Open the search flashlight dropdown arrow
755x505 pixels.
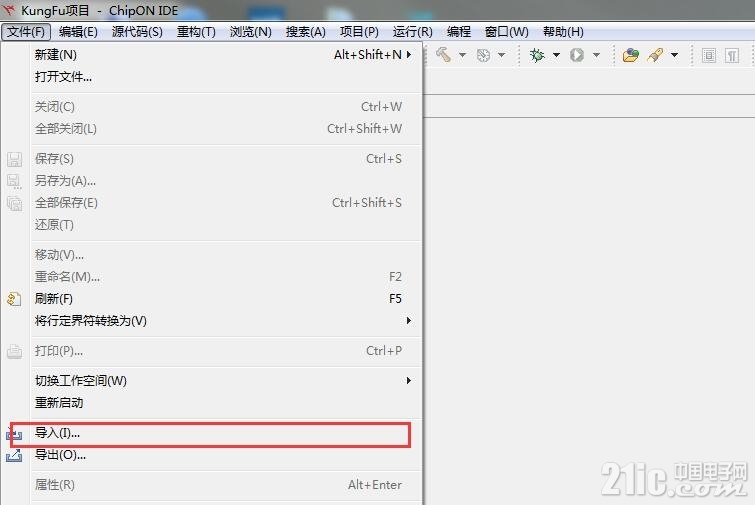675,55
